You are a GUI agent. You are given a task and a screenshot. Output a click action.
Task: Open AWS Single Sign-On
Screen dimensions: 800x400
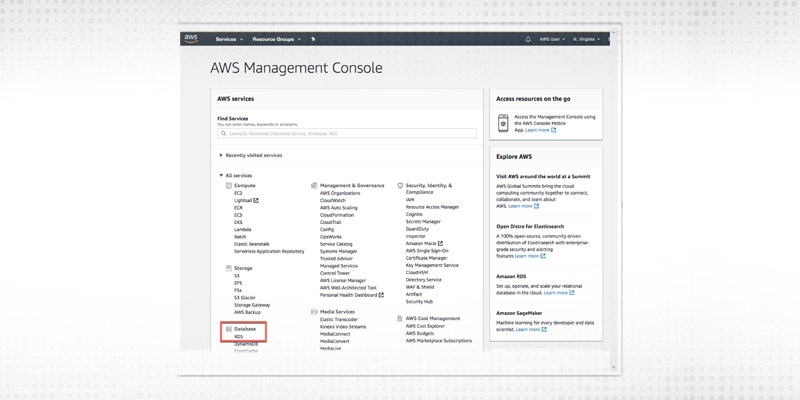427,251
